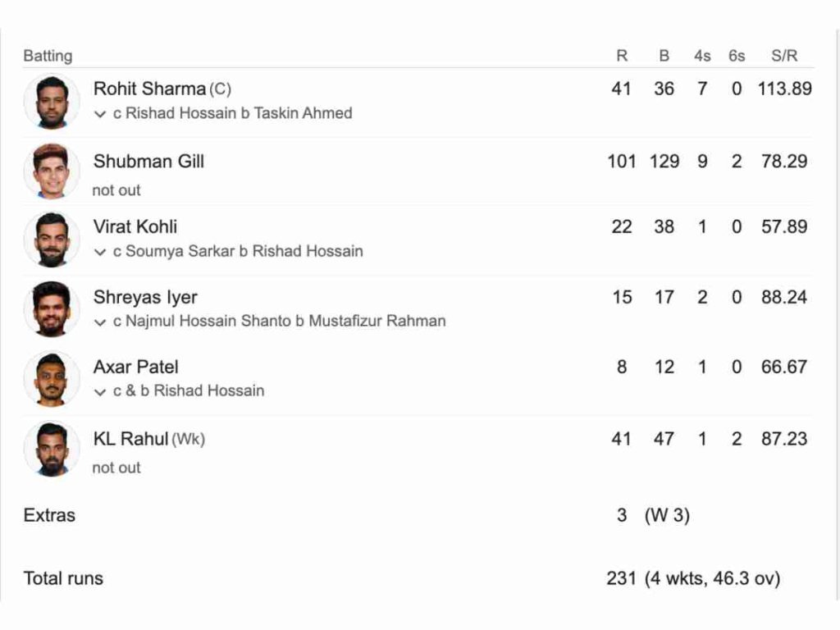Expand Rohit Sharma's dismissal chevron
The width and height of the screenshot is (840, 630).
[x=100, y=114]
